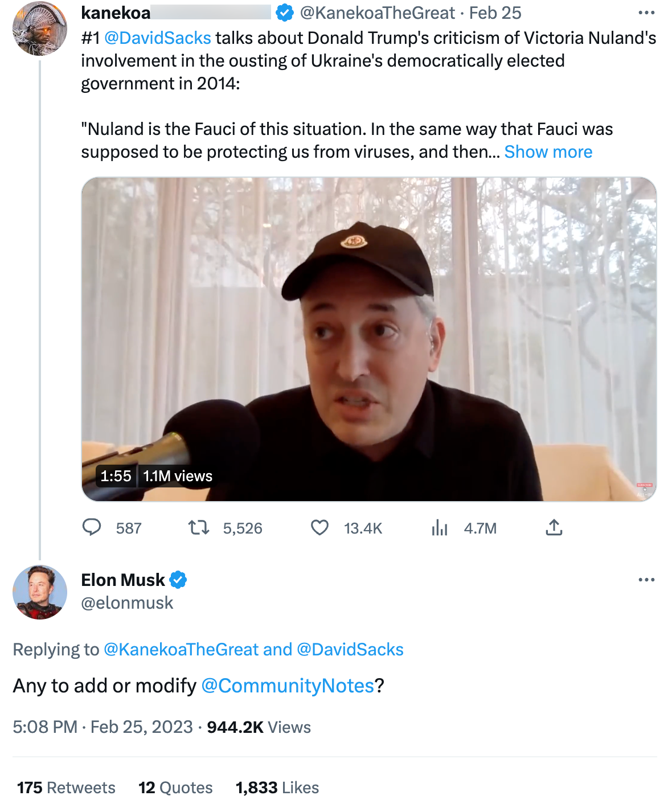672x812 pixels.
Task: Click the share icon on kanekoa's tweet
Action: pos(555,528)
